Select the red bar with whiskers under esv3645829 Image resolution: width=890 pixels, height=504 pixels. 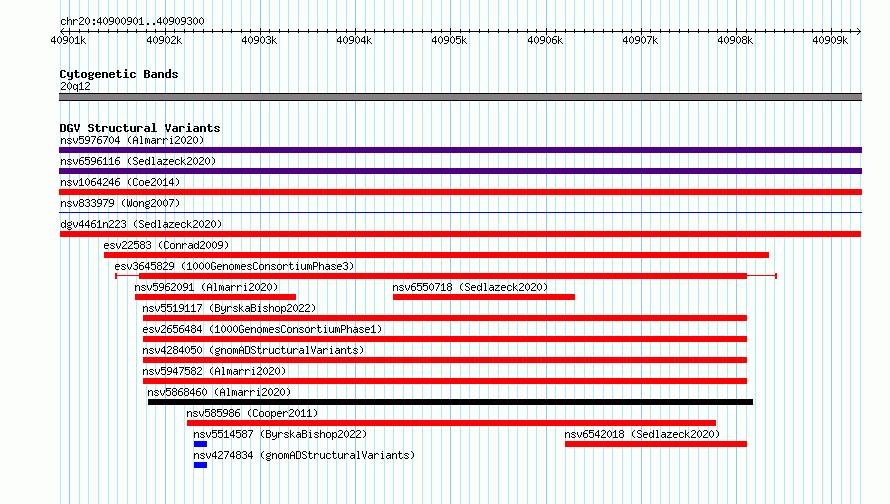coord(446,276)
